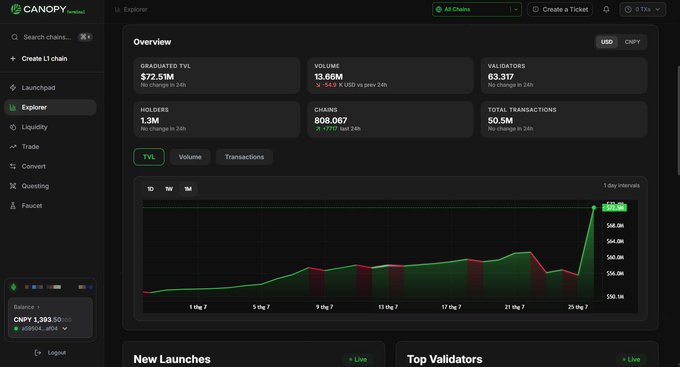Open the All Chains dropdown
The image size is (680, 367).
(x=477, y=9)
